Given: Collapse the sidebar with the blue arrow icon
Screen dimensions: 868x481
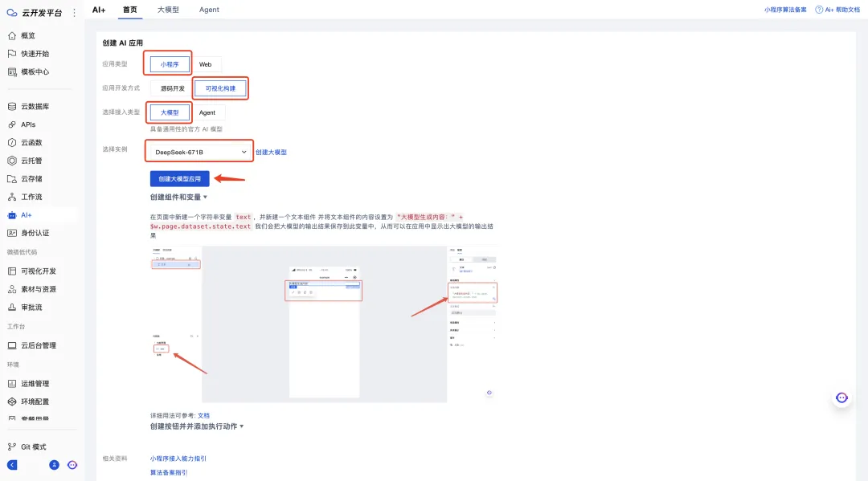Looking at the screenshot, I should tap(12, 465).
